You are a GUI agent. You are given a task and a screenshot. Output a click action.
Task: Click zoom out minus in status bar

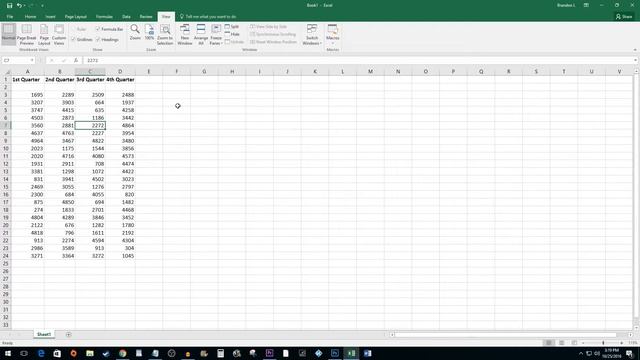pyautogui.click(x=583, y=343)
